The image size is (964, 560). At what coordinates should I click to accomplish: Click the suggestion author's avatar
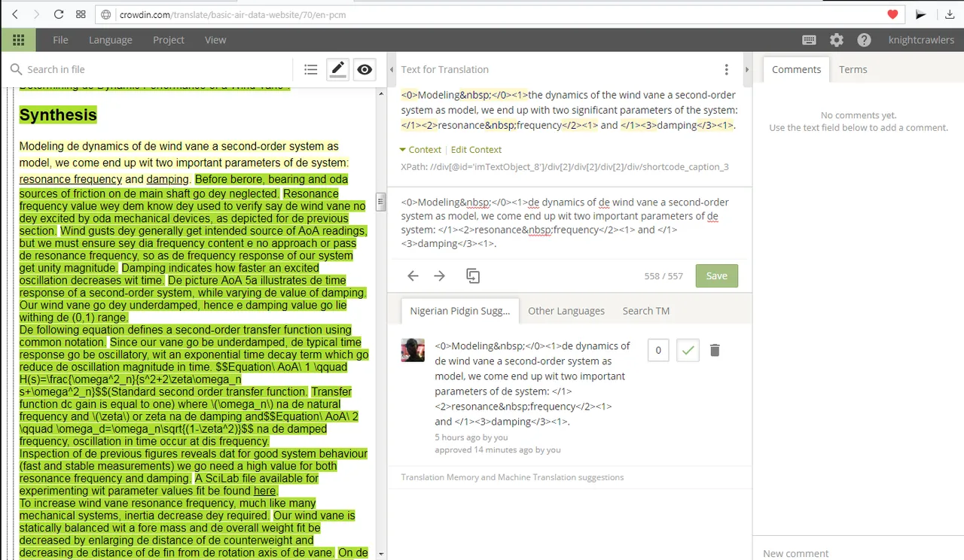(x=413, y=350)
